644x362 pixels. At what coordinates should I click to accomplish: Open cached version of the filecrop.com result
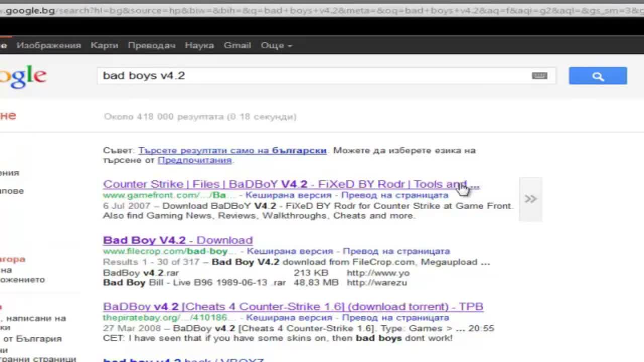[x=290, y=251]
